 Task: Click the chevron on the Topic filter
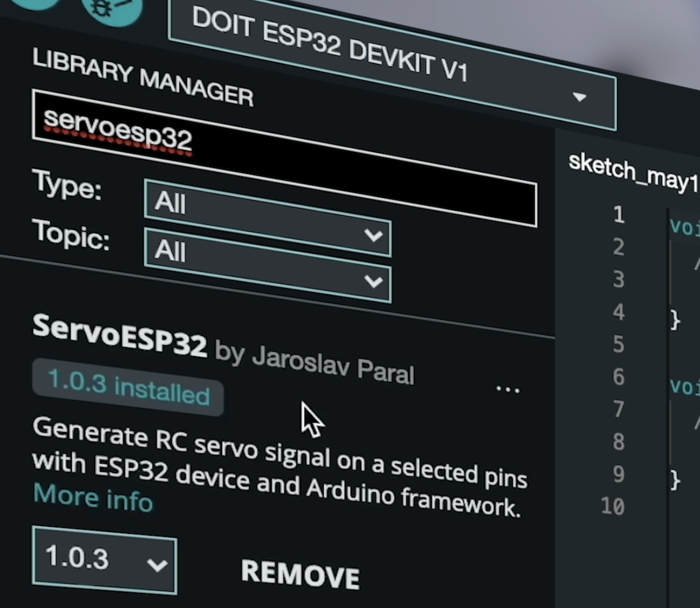click(373, 281)
